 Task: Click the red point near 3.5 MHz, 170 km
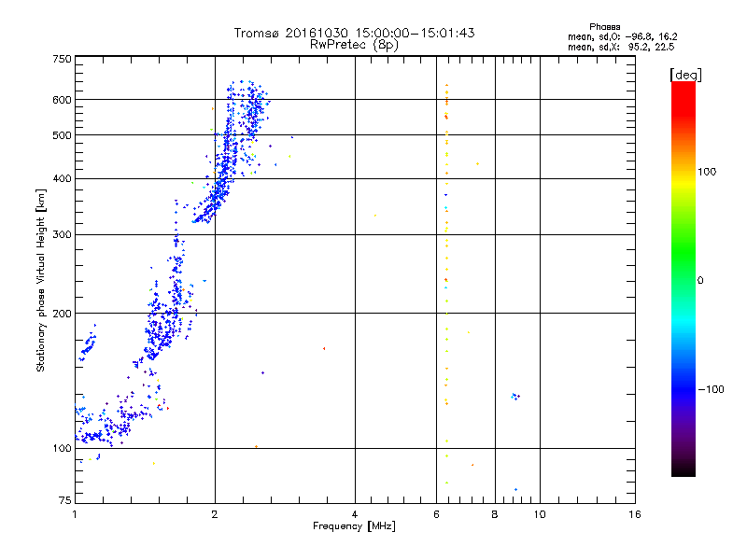(324, 348)
